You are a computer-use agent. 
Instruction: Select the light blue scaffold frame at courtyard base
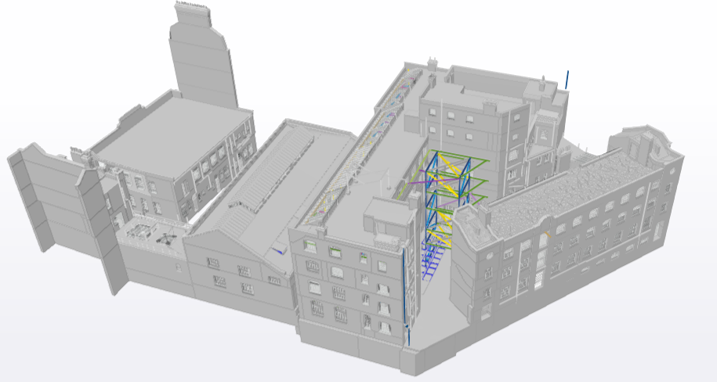point(433,258)
